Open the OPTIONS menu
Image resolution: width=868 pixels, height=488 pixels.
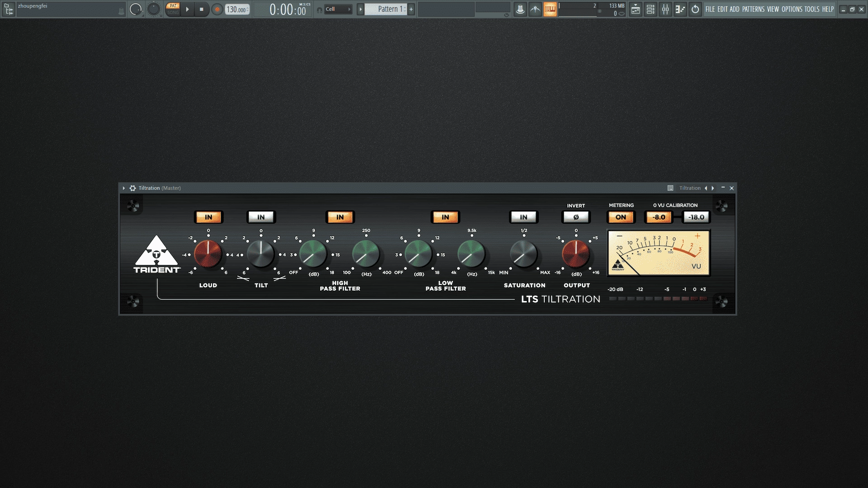[x=792, y=9]
